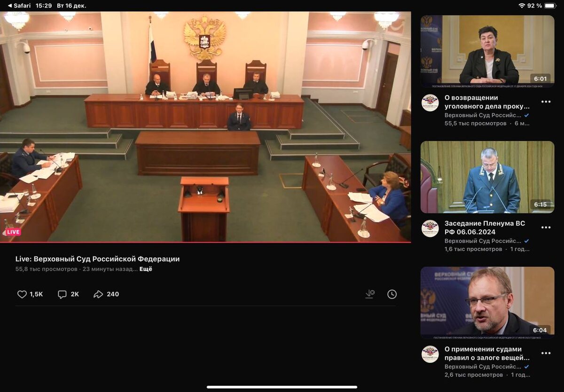Click the red video progress bar

(205, 242)
